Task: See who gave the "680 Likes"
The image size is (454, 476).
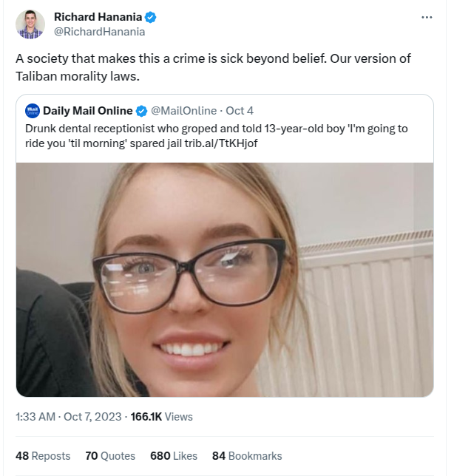Action: 174,456
